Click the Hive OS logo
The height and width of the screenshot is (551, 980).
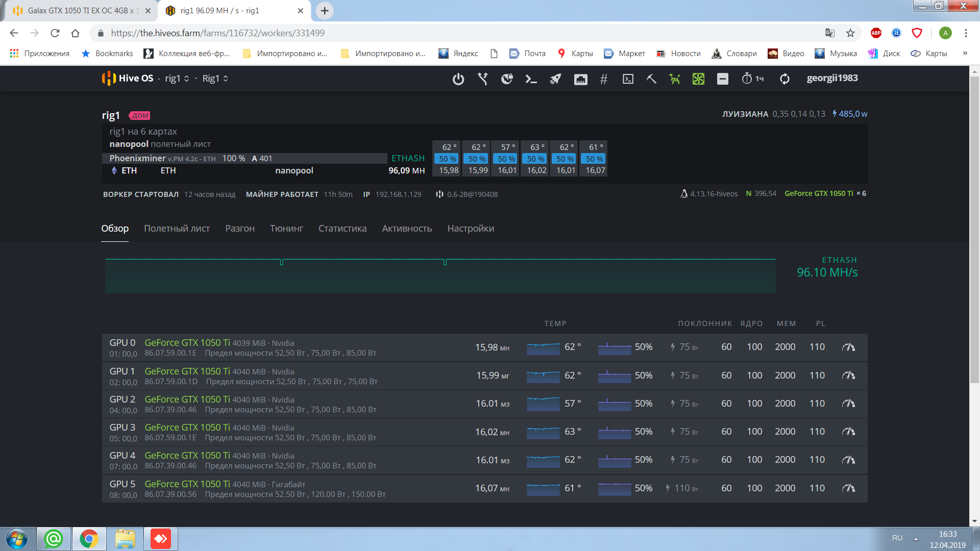pos(128,78)
